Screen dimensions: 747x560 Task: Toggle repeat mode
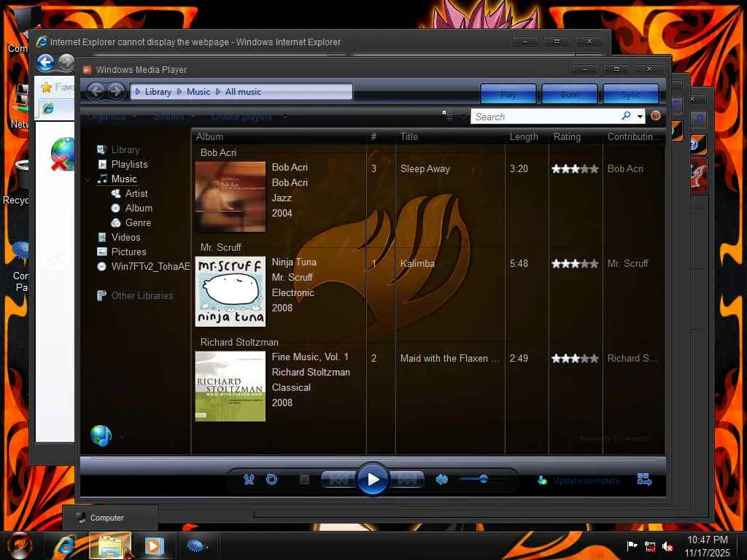click(x=271, y=480)
